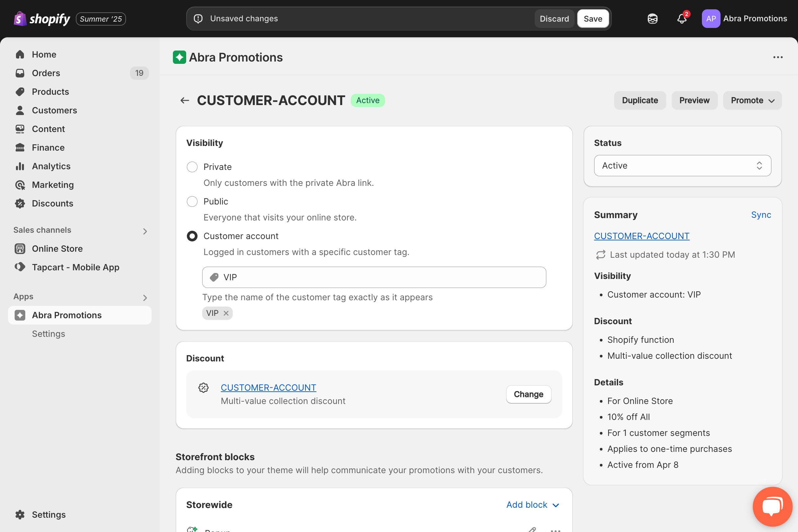Open Settings under Abra Promotions
798x532 pixels.
point(49,334)
